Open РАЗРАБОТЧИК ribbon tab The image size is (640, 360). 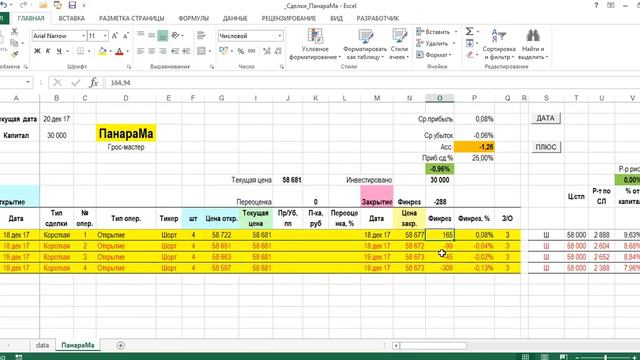(x=378, y=18)
